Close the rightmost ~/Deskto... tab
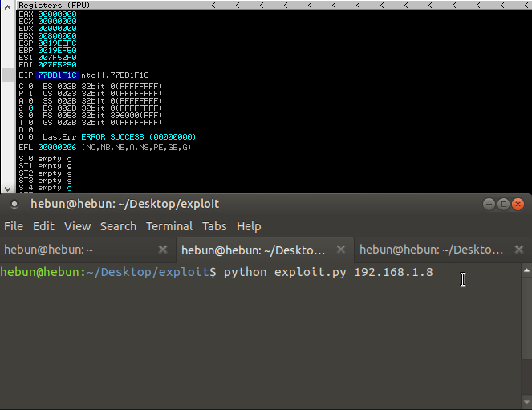Screen dimensions: 532x410 pyautogui.click(x=519, y=250)
